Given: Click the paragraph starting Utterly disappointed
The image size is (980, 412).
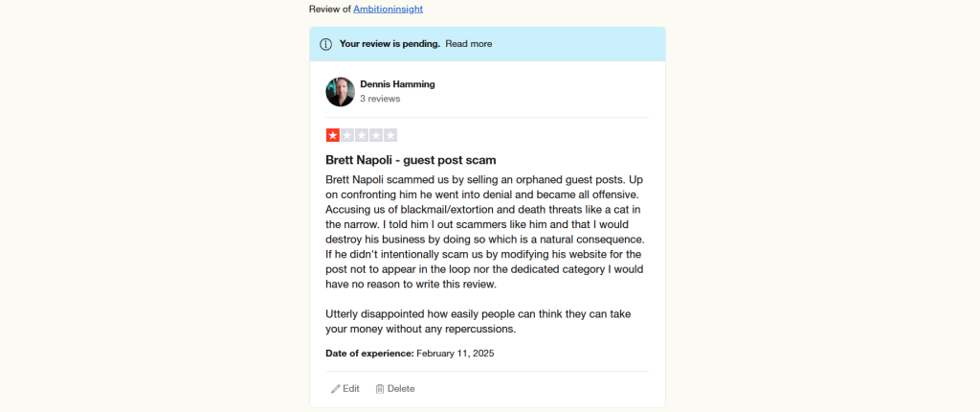Looking at the screenshot, I should [x=480, y=321].
